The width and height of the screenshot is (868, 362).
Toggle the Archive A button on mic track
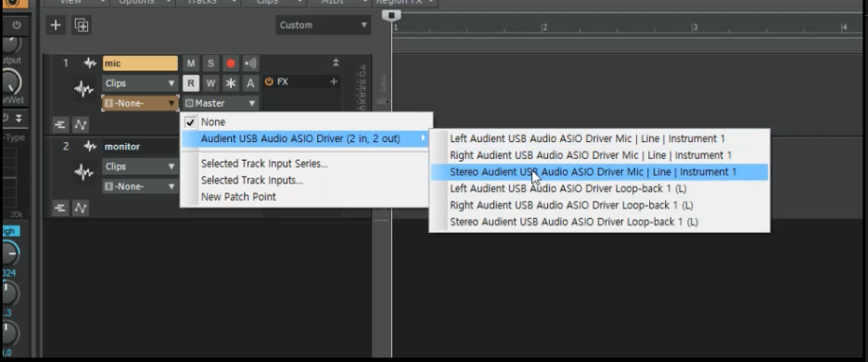(250, 84)
